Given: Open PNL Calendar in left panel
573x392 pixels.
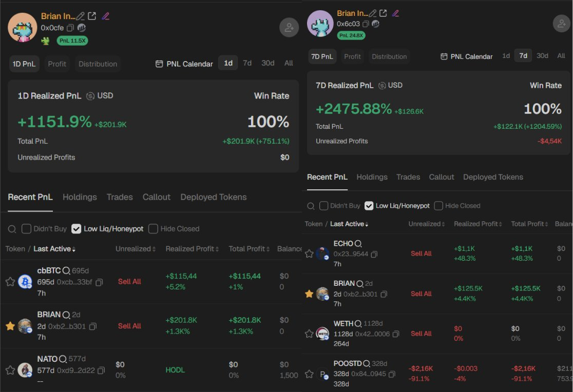Looking at the screenshot, I should pos(184,64).
